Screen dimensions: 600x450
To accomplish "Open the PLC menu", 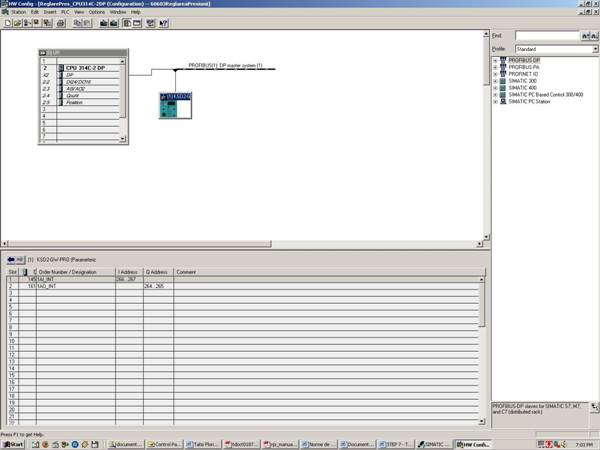I will pos(65,12).
